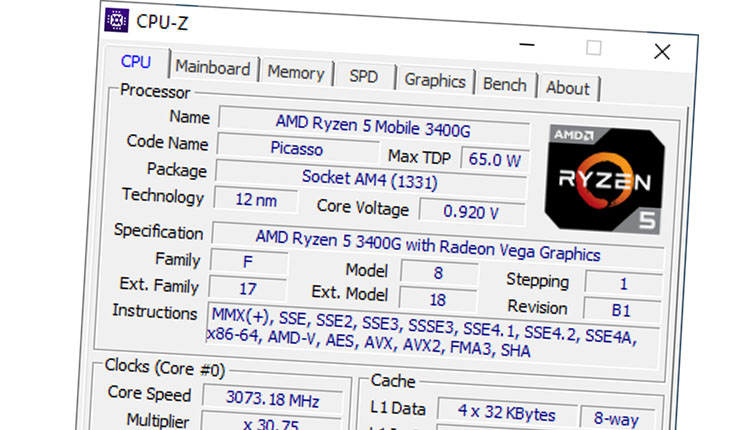Close the CPU-Z window
Image resolution: width=750 pixels, height=430 pixels.
click(x=662, y=52)
